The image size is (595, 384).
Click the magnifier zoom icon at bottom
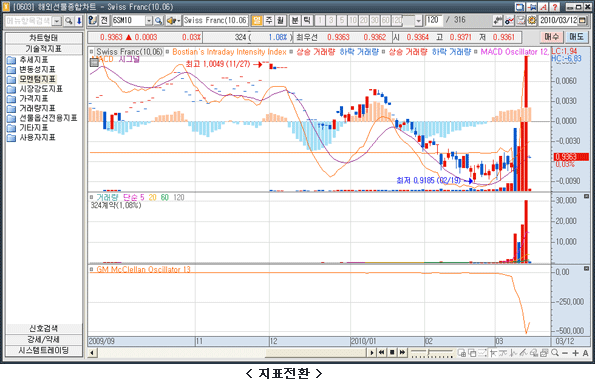pyautogui.click(x=555, y=353)
